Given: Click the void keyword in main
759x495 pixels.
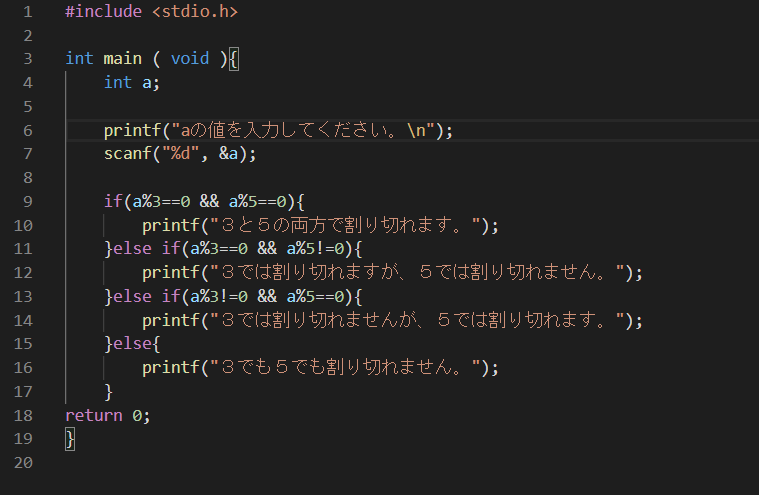Looking at the screenshot, I should pyautogui.click(x=190, y=59).
